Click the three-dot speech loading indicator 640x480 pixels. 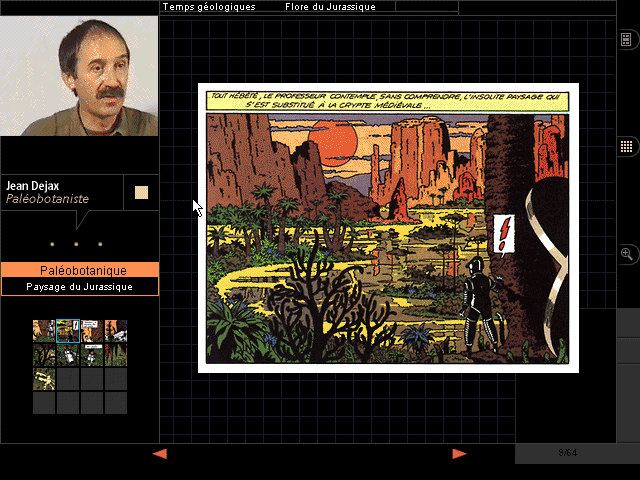pos(76,244)
